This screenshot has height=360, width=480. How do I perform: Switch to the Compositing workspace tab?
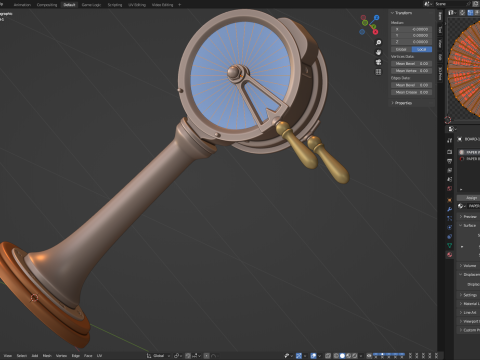point(47,5)
